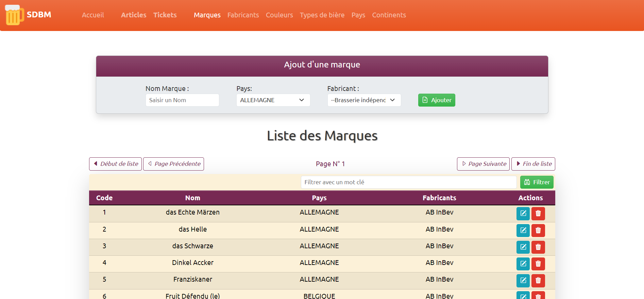The height and width of the screenshot is (299, 644).
Task: Open edit for das Helle
Action: point(523,231)
